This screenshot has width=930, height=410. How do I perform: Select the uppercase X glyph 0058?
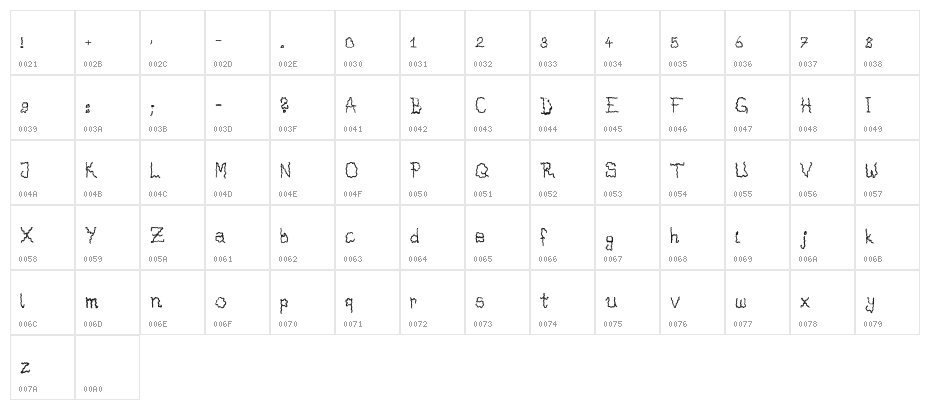tap(42, 238)
